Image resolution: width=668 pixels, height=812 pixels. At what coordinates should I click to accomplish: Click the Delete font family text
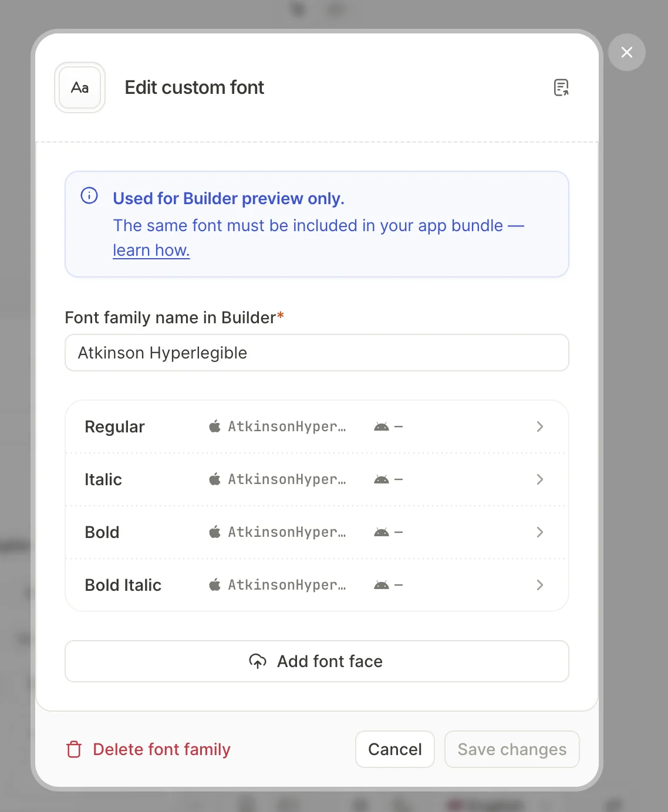click(x=162, y=749)
